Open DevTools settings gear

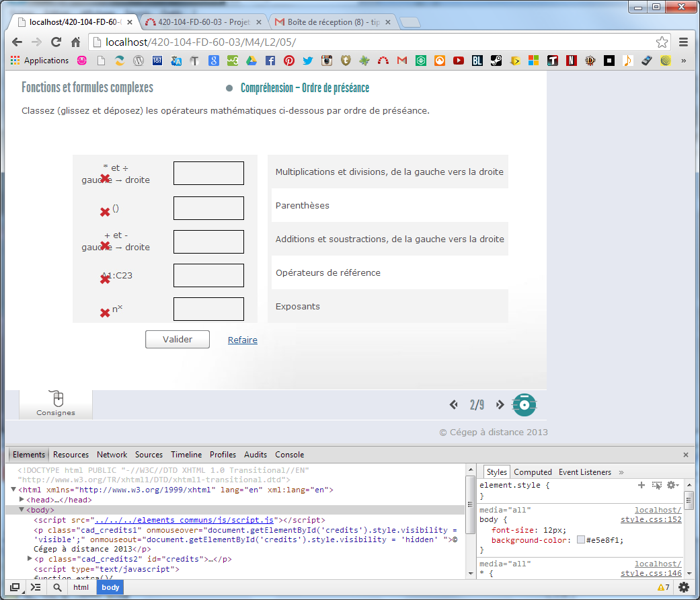coord(684,587)
